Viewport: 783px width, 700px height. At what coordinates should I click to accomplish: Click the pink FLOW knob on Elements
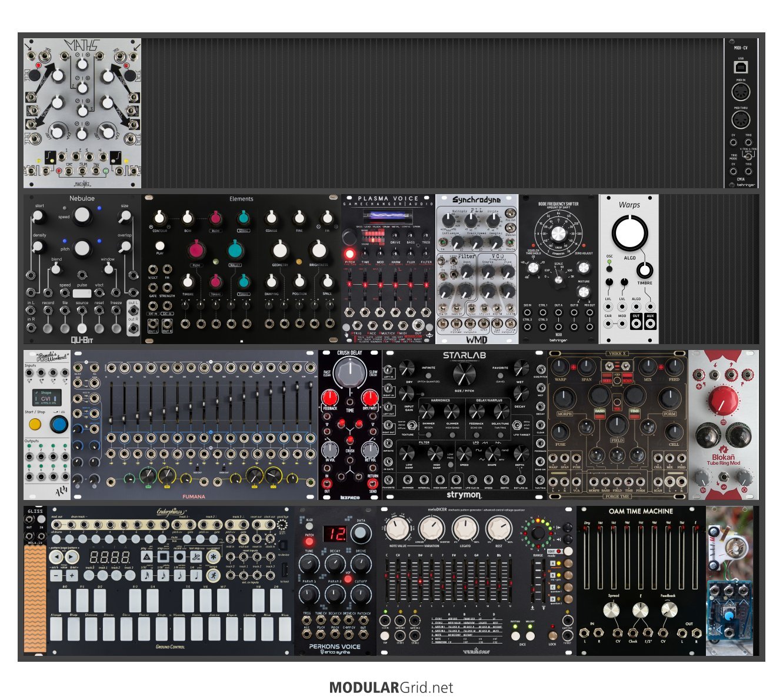click(x=196, y=250)
